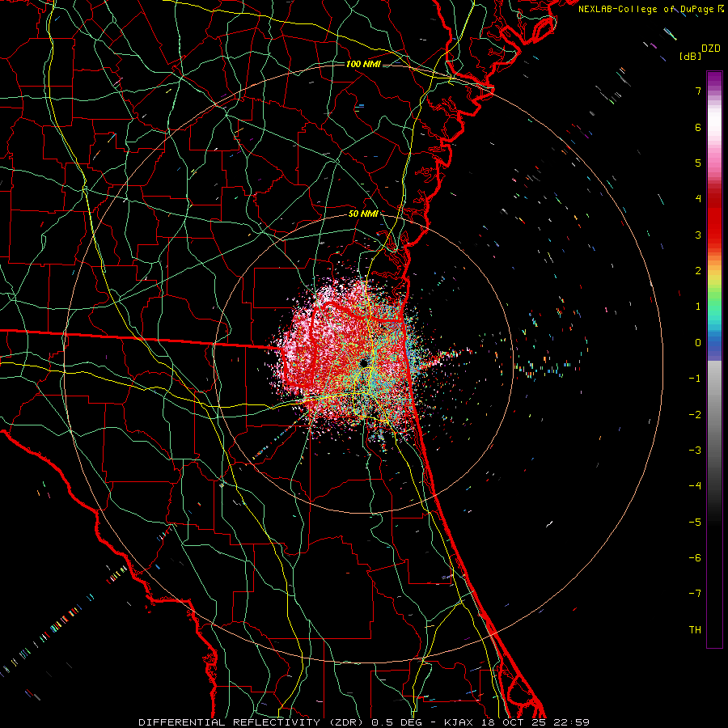Click the 7 dB value on color scale
728x728 pixels.
(698, 91)
